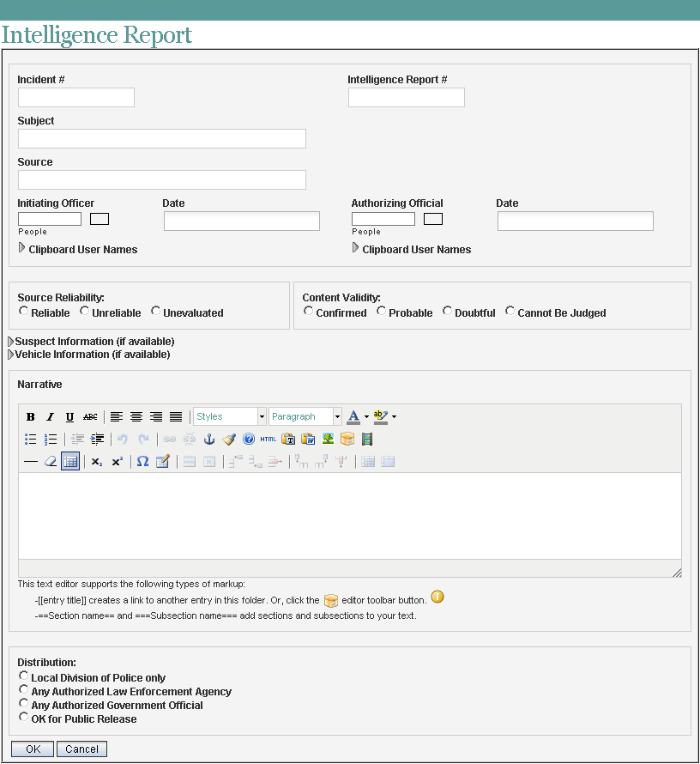Screen dimensions: 700x764
Task: Insert a new table
Action: point(70,462)
